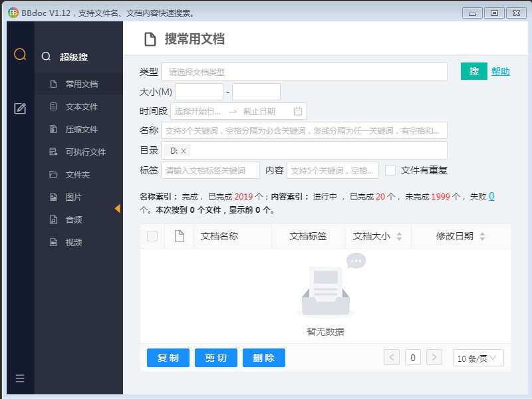Viewport: 532px width, 399px height.
Task: Select 图片 in the sidebar menu
Action: (78, 197)
